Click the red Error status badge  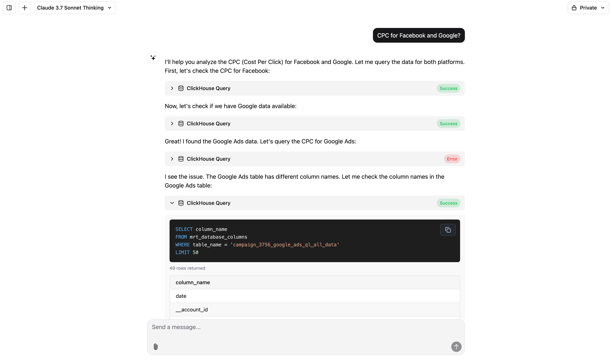pos(452,159)
